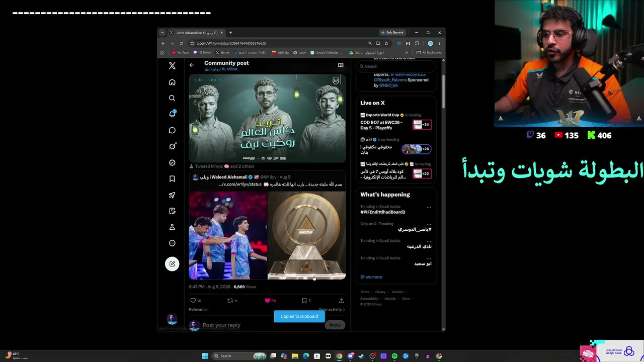Viewport: 644px width, 362px height.
Task: Open Grok from the X sidebar
Action: pyautogui.click(x=172, y=146)
